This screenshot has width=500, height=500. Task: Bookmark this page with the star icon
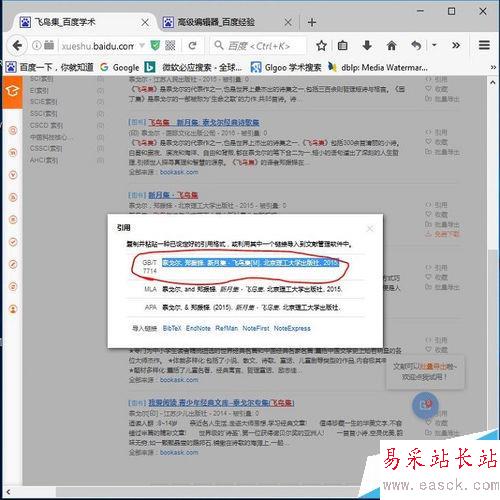point(321,45)
